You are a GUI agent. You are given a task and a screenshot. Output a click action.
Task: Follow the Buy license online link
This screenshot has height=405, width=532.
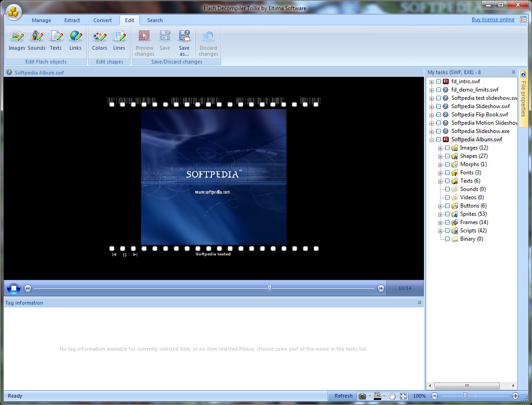point(493,19)
